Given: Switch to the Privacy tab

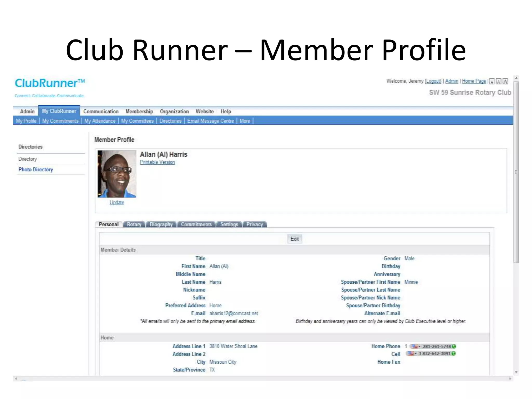Looking at the screenshot, I should (x=255, y=224).
